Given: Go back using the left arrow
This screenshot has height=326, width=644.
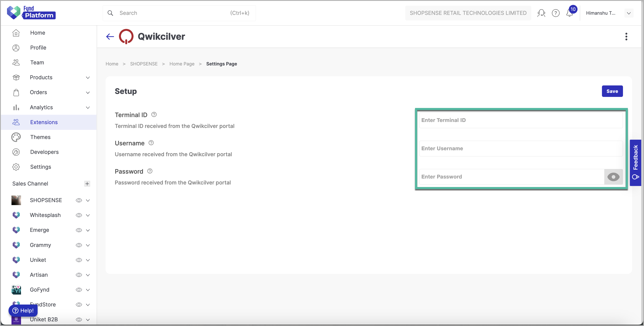Looking at the screenshot, I should pos(110,37).
